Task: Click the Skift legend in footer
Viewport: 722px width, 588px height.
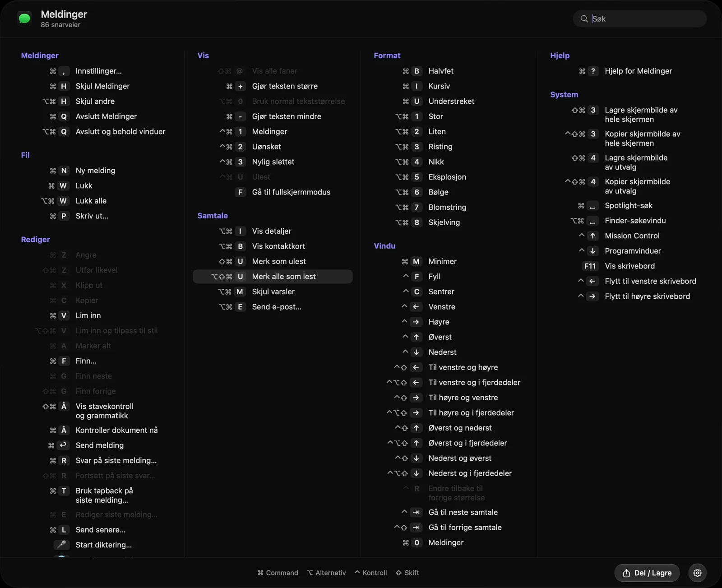Action: 407,573
